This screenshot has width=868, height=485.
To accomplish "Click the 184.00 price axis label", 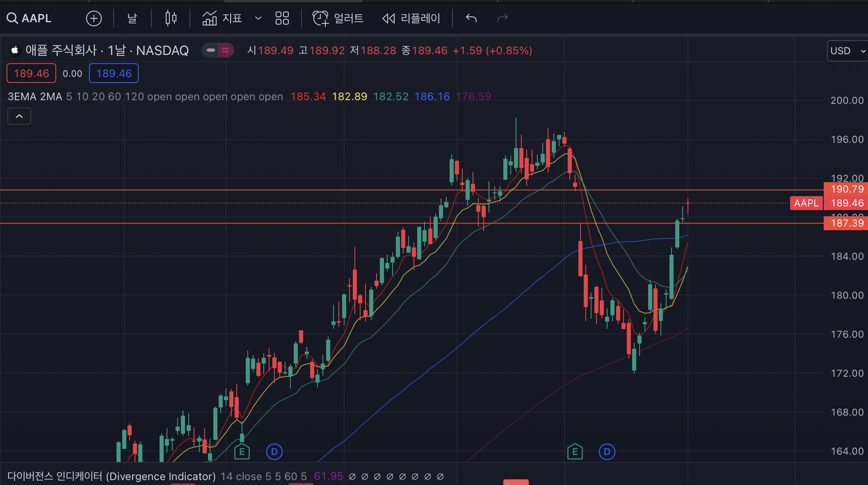I will click(847, 256).
